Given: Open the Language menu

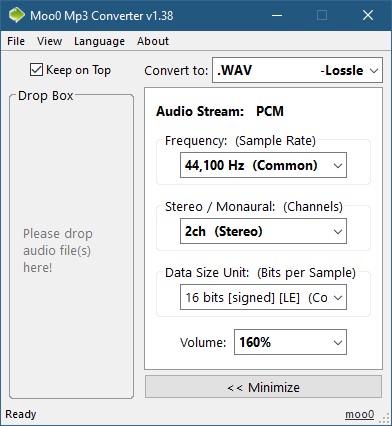Looking at the screenshot, I should [x=99, y=41].
